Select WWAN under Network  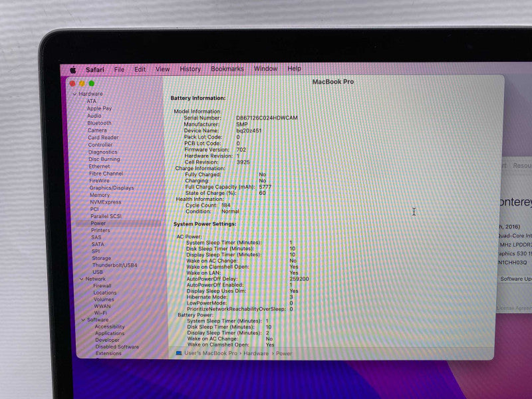coord(102,306)
